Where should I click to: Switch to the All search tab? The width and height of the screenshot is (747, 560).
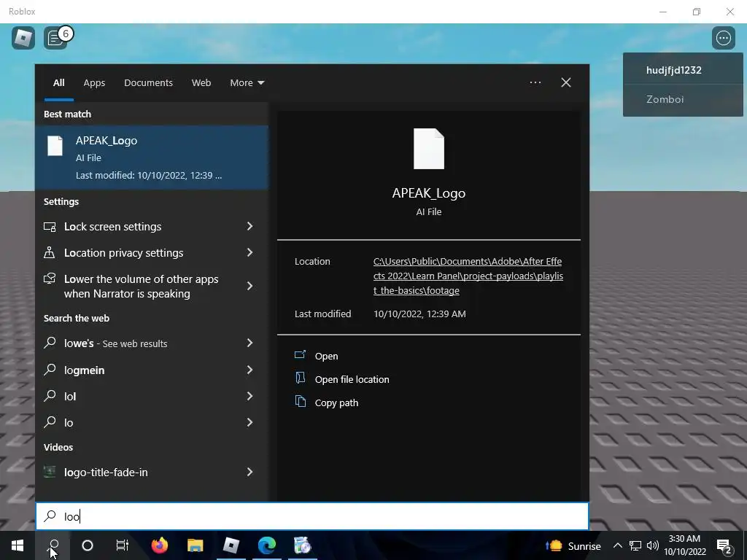click(x=58, y=83)
